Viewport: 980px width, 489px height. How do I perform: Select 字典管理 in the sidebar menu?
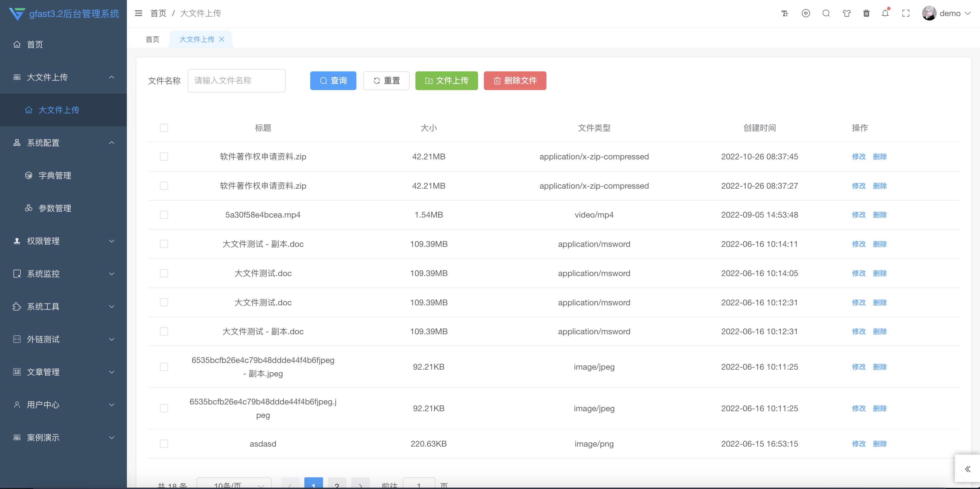tap(55, 175)
